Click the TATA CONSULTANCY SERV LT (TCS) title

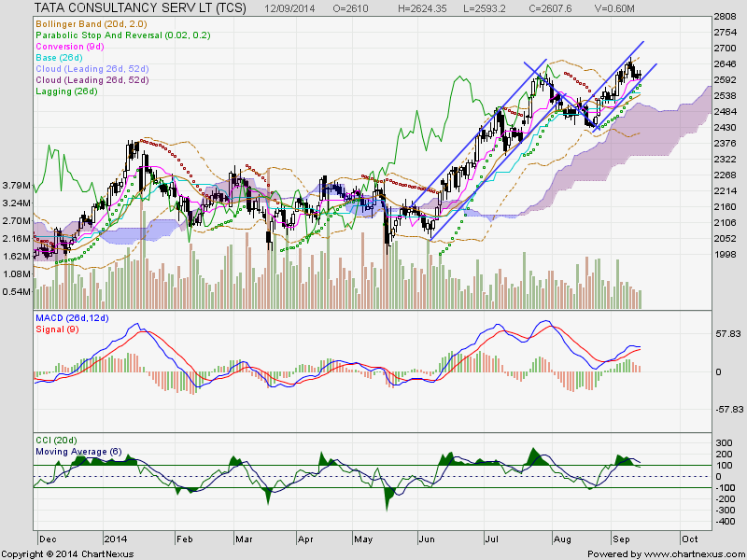[x=141, y=7]
